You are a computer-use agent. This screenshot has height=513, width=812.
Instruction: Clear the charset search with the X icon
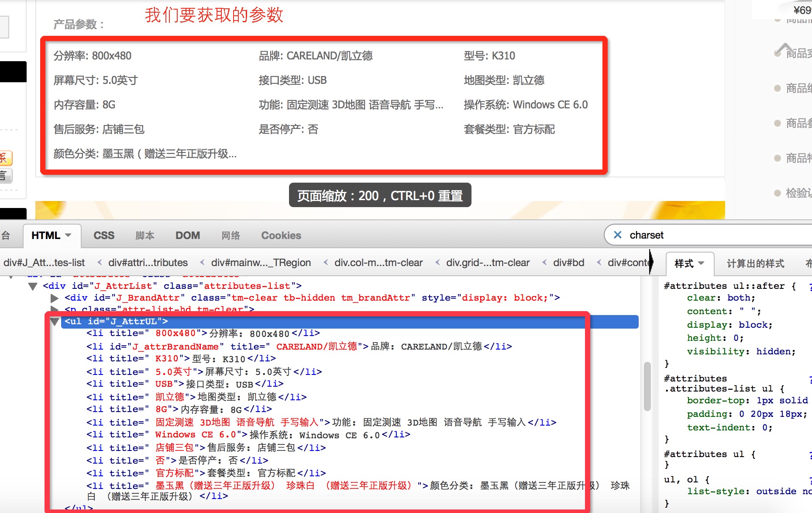point(617,235)
